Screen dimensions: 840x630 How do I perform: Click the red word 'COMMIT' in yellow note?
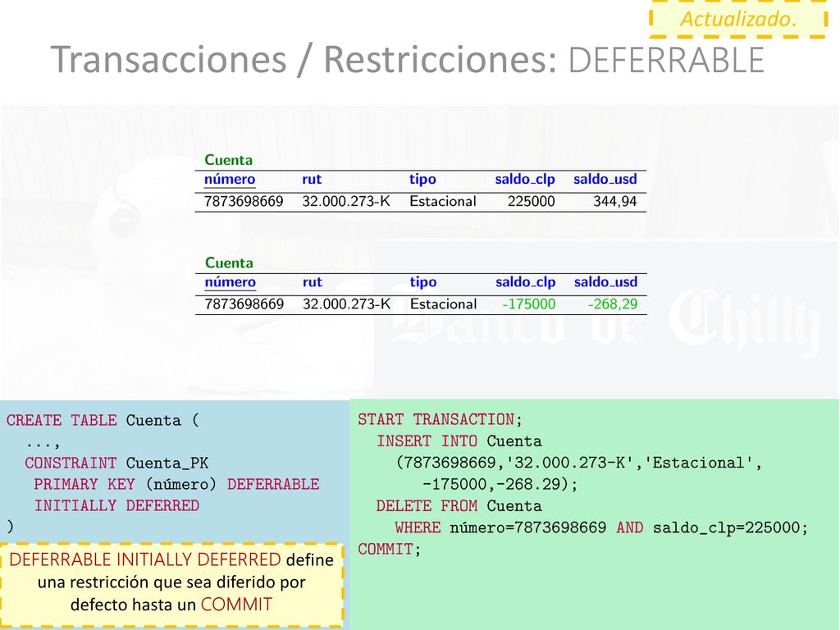pos(236,605)
